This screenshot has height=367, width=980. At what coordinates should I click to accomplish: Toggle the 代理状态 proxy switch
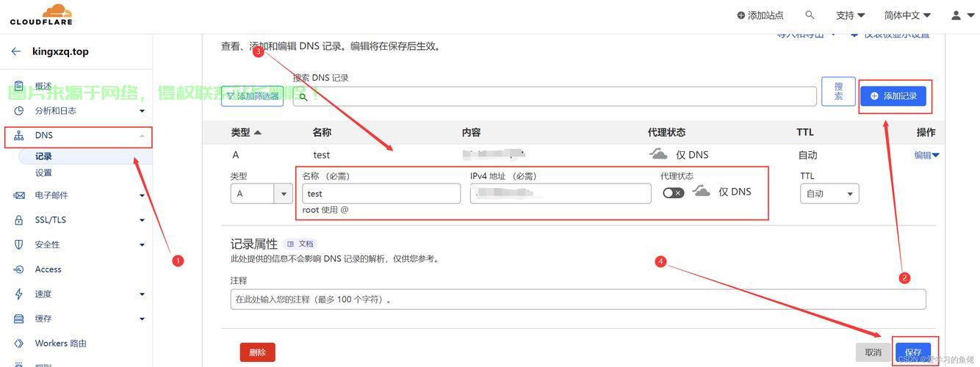pos(673,193)
